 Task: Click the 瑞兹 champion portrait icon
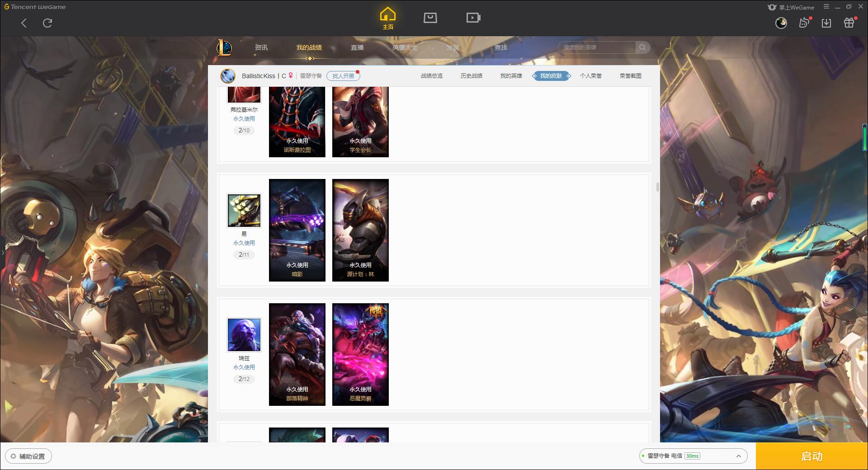(x=244, y=335)
